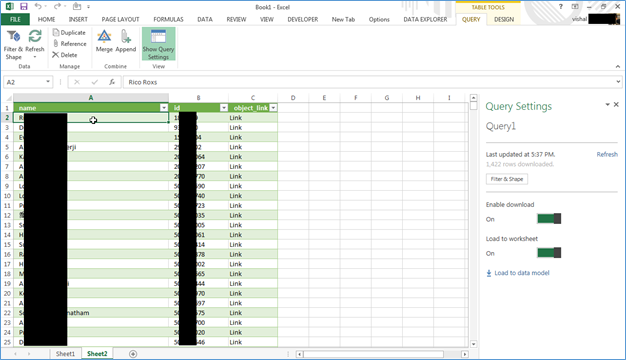Create a Reference to the query
Viewport: 626px width, 360px height.
pos(69,44)
